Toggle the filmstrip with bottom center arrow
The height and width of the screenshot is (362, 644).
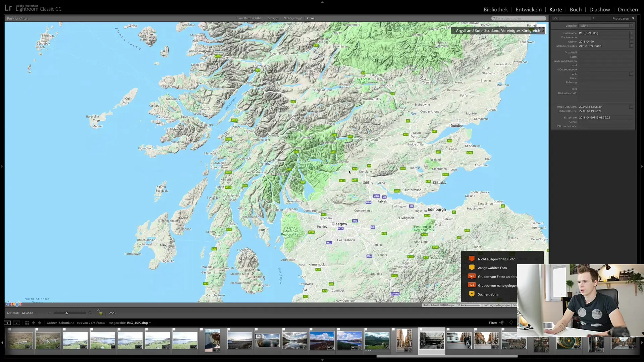coord(322,360)
